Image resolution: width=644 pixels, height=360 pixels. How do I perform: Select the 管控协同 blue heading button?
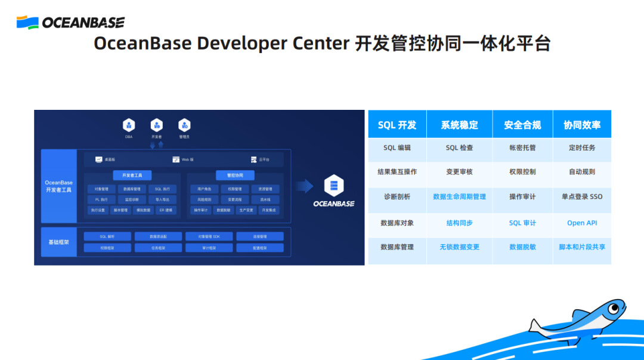[x=235, y=176]
